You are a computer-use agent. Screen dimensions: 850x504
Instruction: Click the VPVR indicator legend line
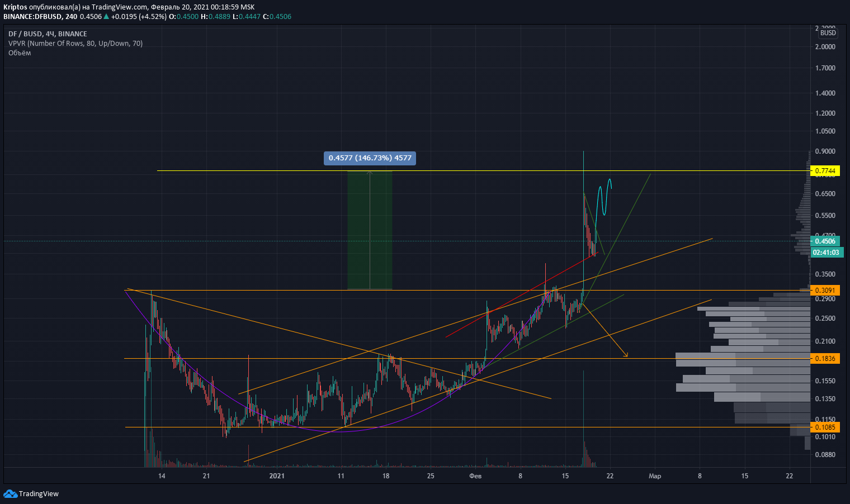click(75, 44)
